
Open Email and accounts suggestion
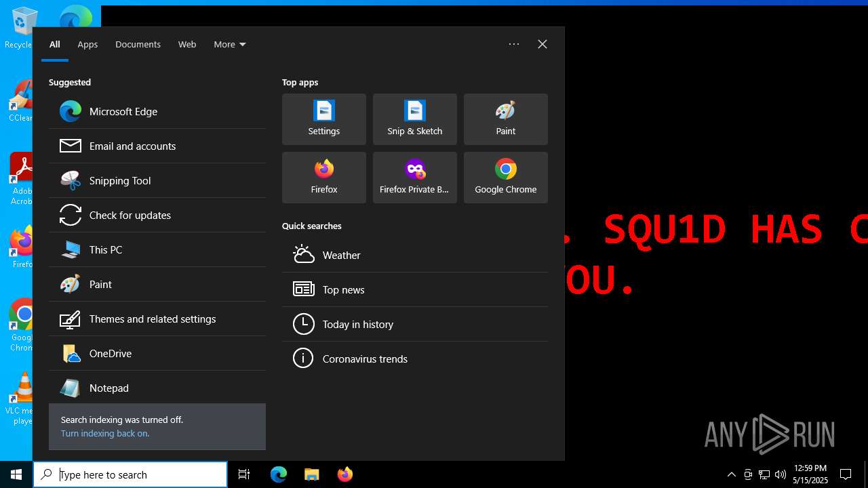(157, 146)
